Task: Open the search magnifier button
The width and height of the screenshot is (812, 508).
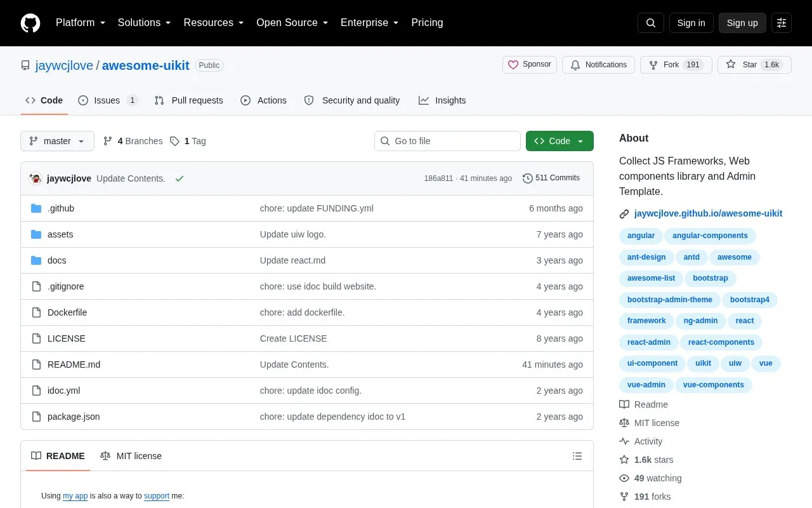Action: (x=651, y=23)
